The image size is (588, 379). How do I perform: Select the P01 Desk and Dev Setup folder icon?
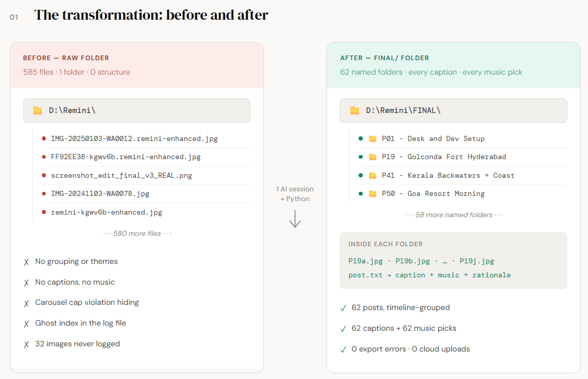pyautogui.click(x=373, y=139)
